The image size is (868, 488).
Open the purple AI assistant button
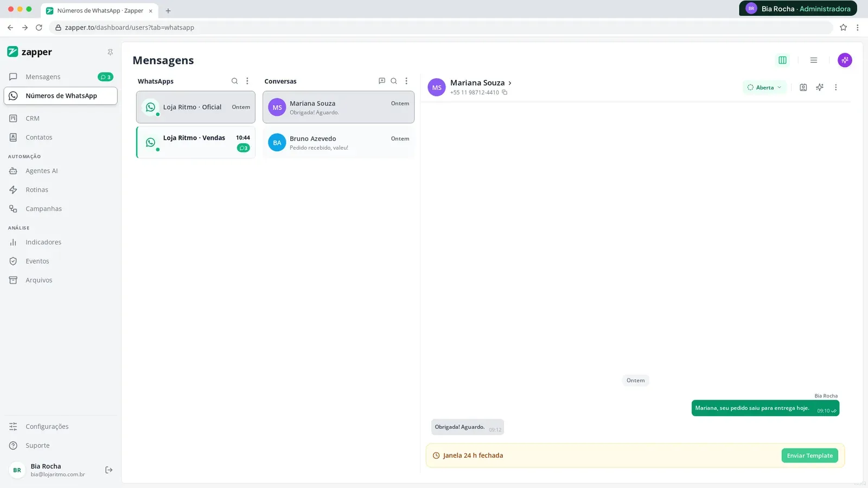click(845, 60)
